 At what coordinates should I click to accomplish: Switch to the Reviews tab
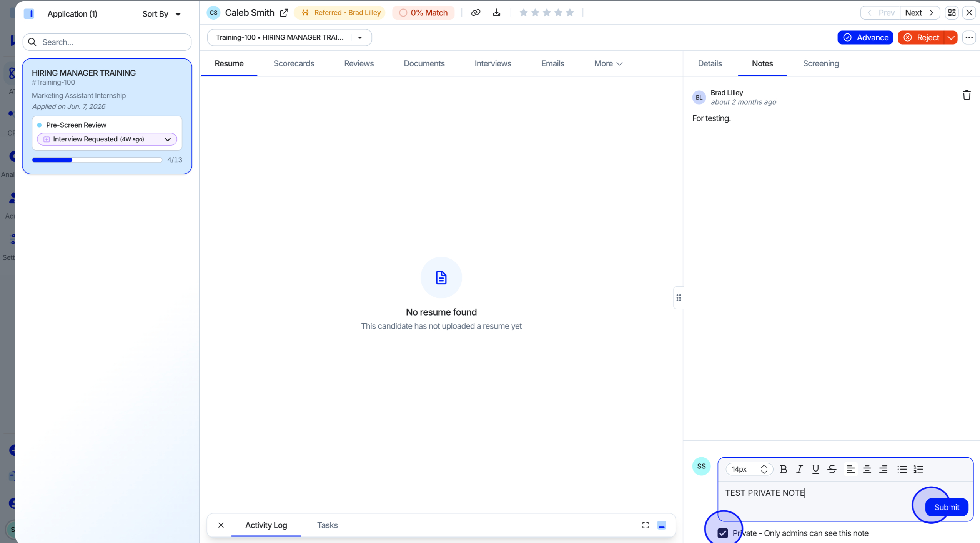359,63
